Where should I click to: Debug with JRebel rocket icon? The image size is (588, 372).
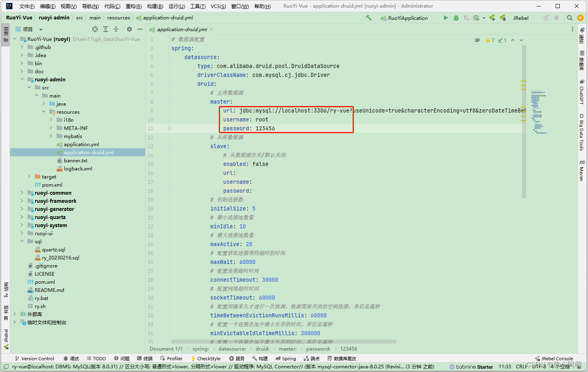pos(503,18)
